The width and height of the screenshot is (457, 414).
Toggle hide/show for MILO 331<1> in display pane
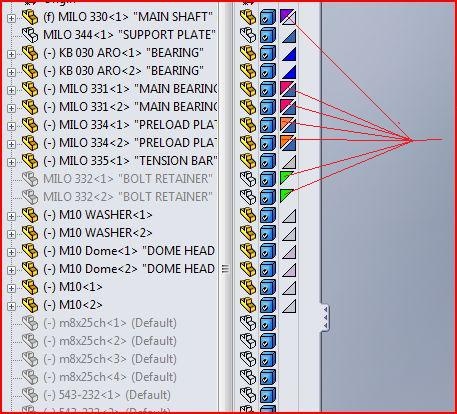tap(248, 89)
